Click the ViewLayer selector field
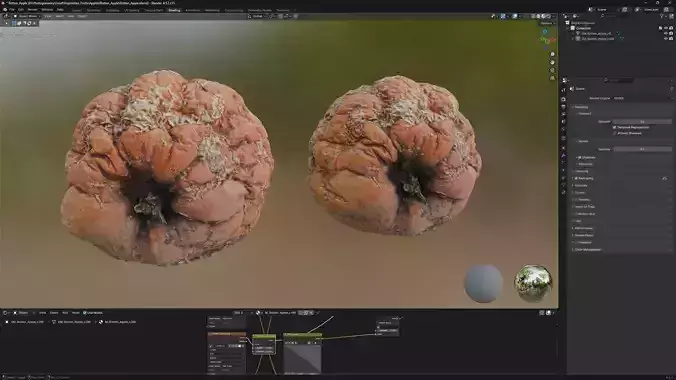The width and height of the screenshot is (676, 380). coord(651,9)
